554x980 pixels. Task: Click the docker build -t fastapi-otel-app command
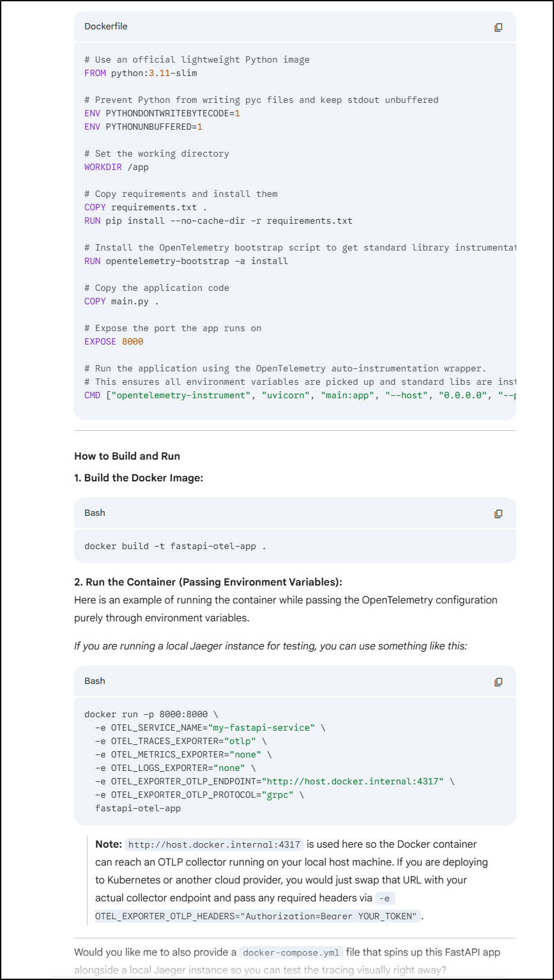coord(175,547)
